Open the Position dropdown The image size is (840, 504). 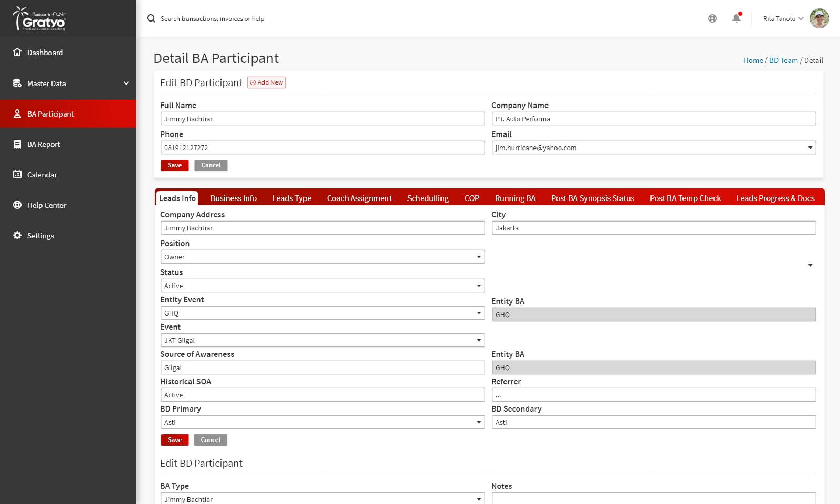click(x=322, y=257)
